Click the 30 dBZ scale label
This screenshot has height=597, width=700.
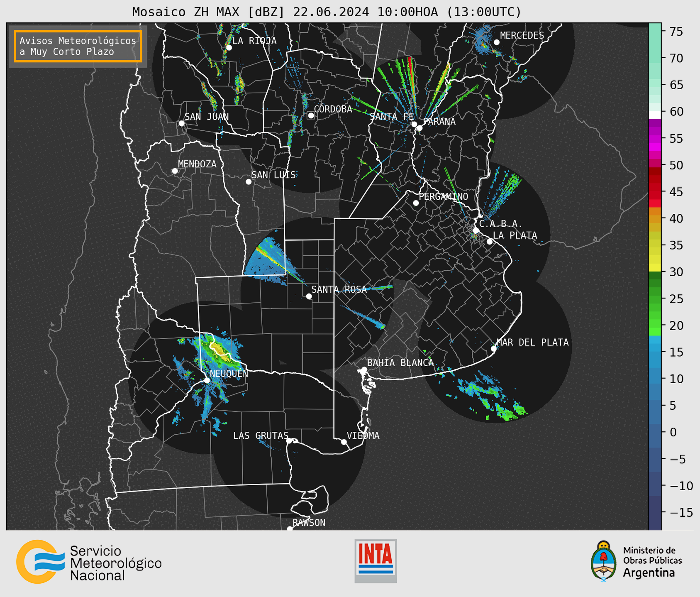(x=676, y=272)
